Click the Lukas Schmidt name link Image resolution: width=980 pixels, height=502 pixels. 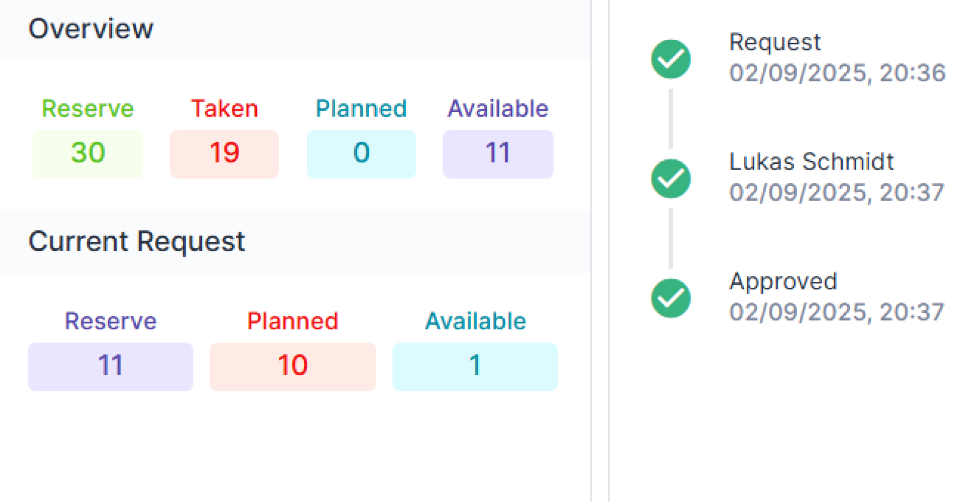(811, 162)
